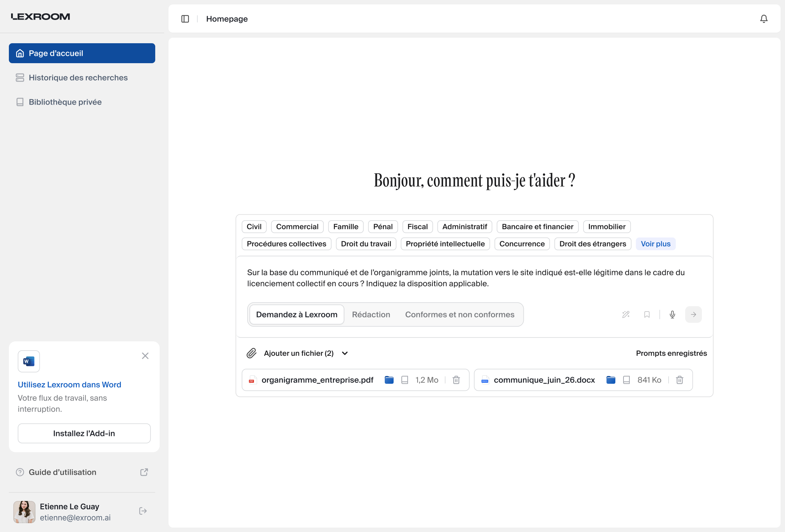Toggle the Procédures collectives filter
This screenshot has width=785, height=532.
286,244
